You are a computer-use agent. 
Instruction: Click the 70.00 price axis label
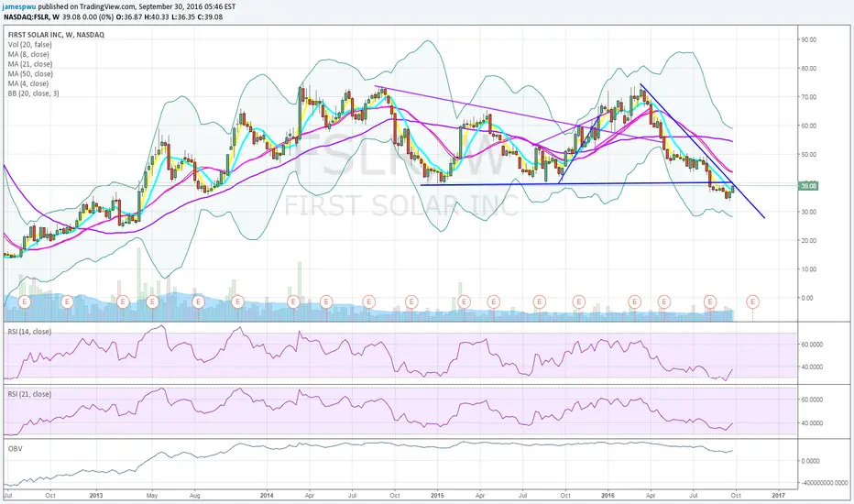(x=808, y=97)
